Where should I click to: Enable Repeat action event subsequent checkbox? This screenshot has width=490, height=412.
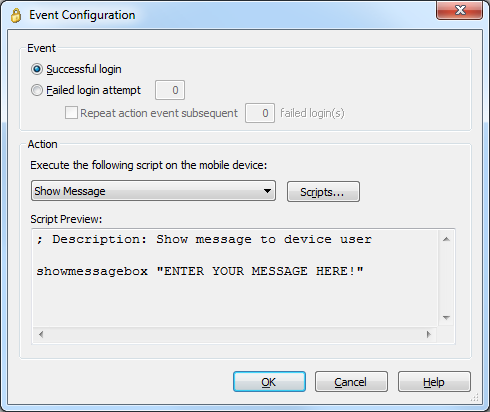click(x=71, y=113)
